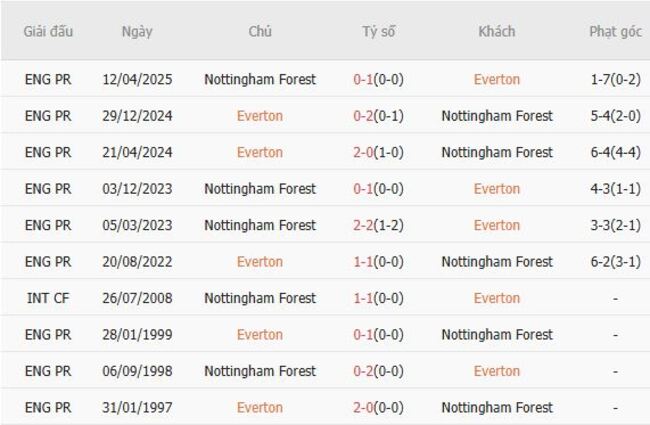This screenshot has width=650, height=425.
Task: Click the 0-2(0-1) score from 29/12/2024
Action: 379,116
